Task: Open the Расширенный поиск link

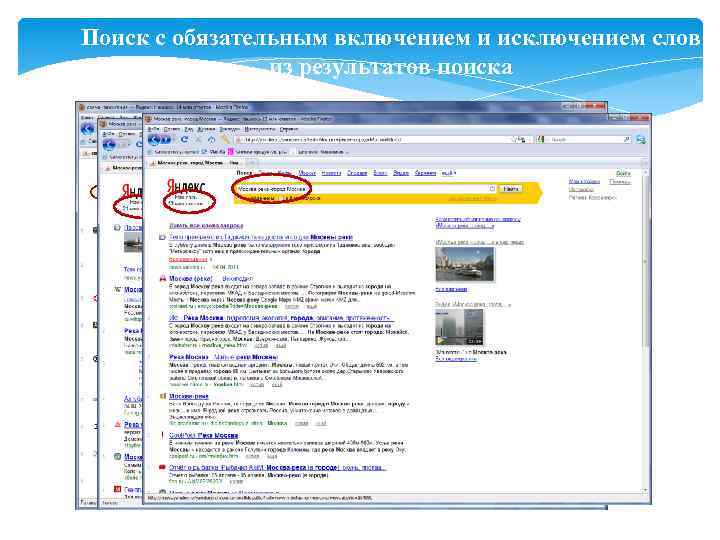Action: point(472,198)
